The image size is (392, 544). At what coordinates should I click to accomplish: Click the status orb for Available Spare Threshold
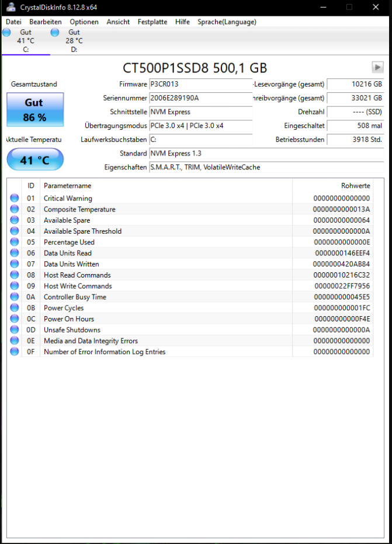click(15, 231)
